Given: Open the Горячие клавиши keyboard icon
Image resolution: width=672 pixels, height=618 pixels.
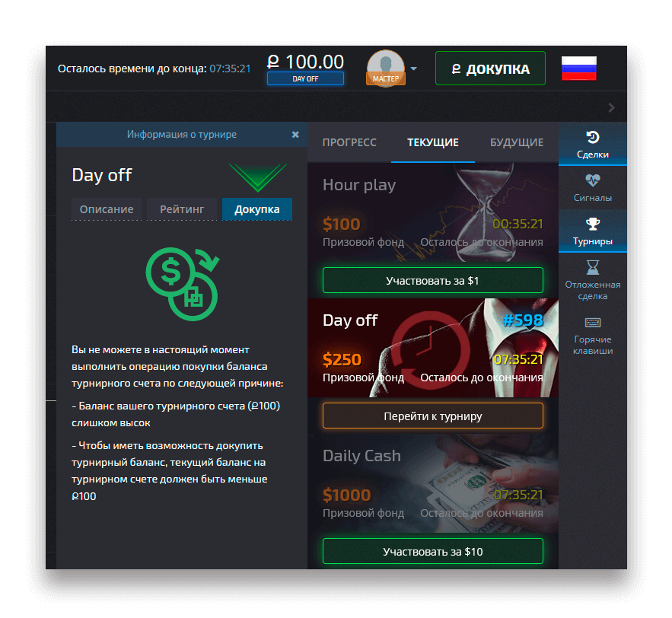Looking at the screenshot, I should [592, 322].
